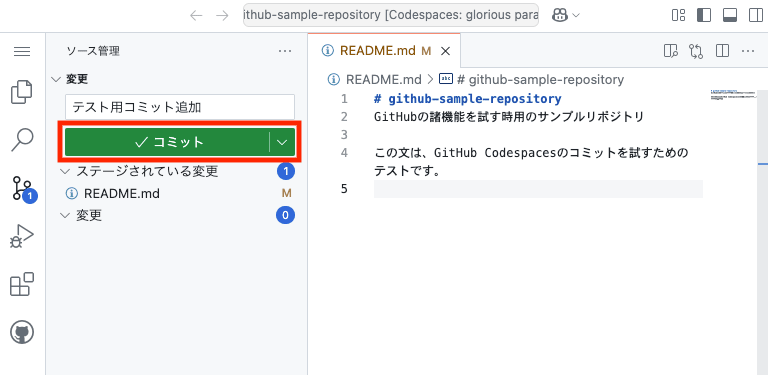Screen dimensions: 768x375
Task: Place cursor on empty line 5
Action: pyautogui.click(x=538, y=189)
